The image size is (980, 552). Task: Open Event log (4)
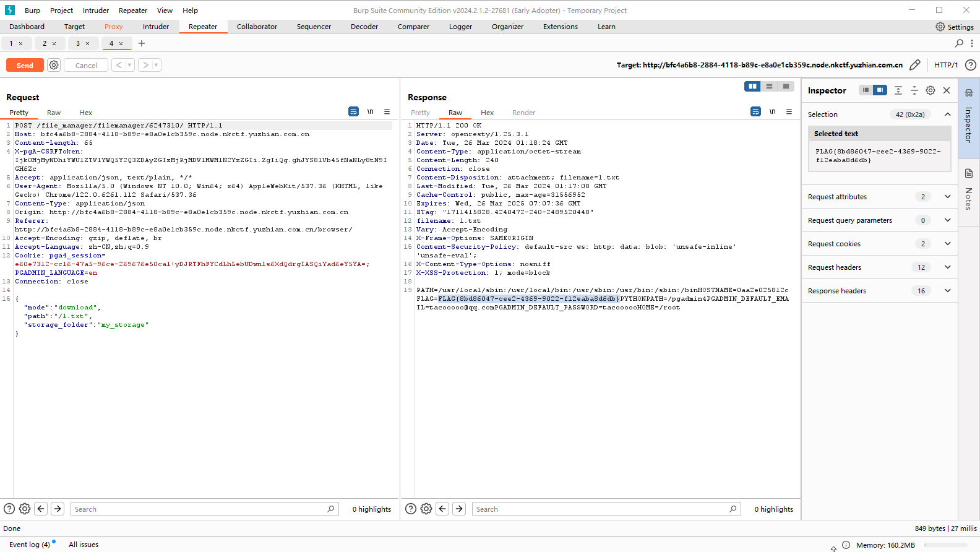[x=29, y=545]
